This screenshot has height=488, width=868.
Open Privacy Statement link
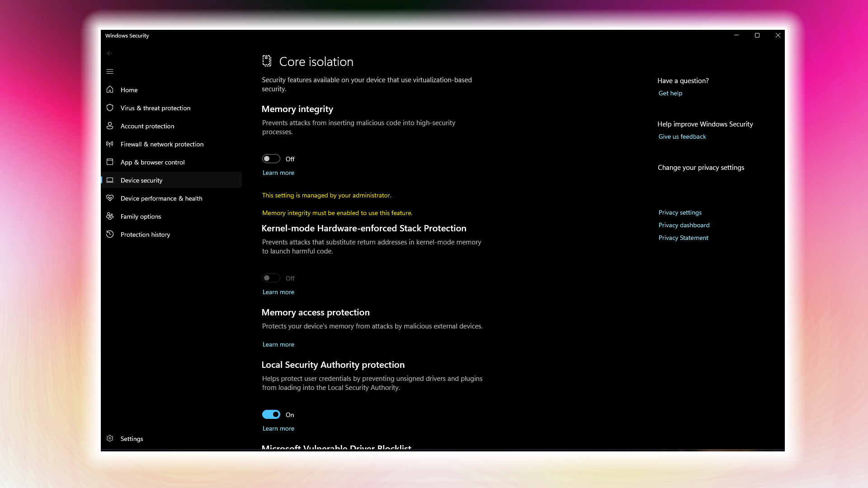684,238
